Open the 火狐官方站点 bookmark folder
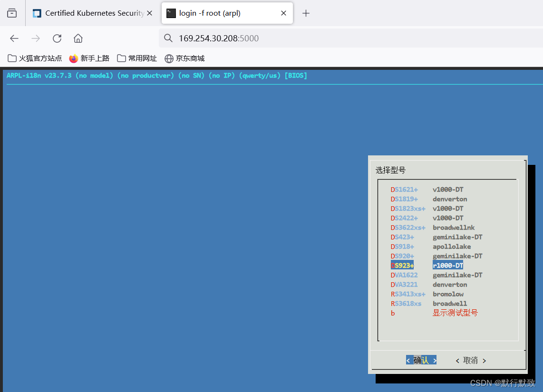 point(35,58)
